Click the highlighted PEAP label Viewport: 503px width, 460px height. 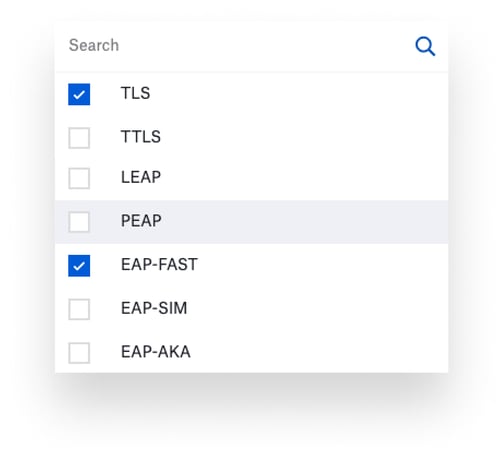click(141, 221)
